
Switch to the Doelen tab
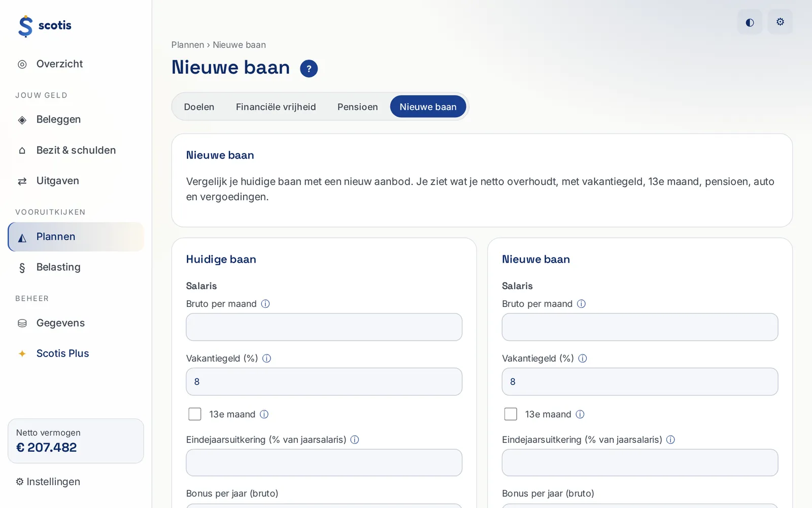click(x=199, y=107)
